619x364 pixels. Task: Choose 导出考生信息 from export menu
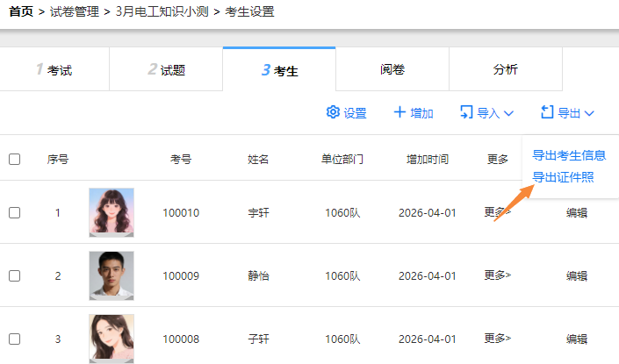[569, 155]
